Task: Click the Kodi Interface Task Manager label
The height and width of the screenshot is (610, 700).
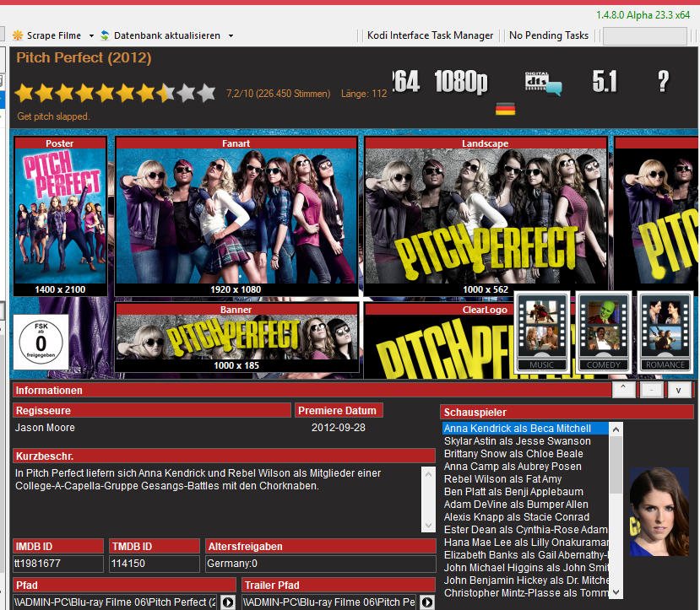Action: [x=430, y=35]
